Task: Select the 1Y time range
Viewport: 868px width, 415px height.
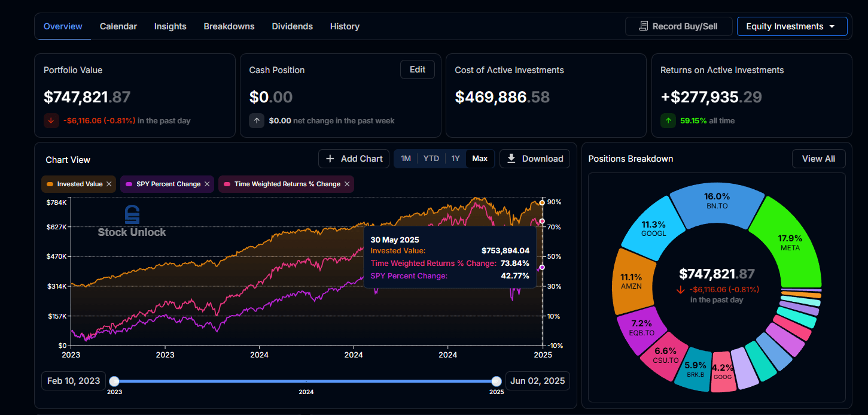Action: coord(456,159)
